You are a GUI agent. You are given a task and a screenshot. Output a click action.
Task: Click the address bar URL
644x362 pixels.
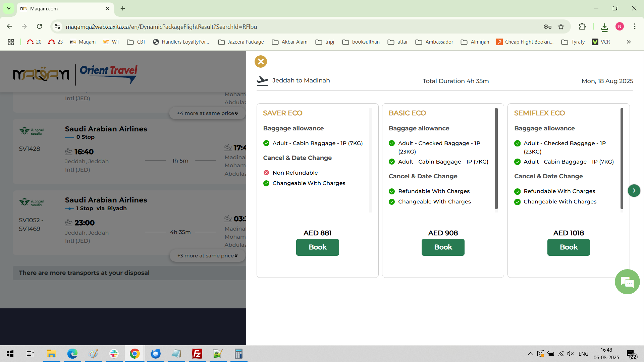pos(161,27)
